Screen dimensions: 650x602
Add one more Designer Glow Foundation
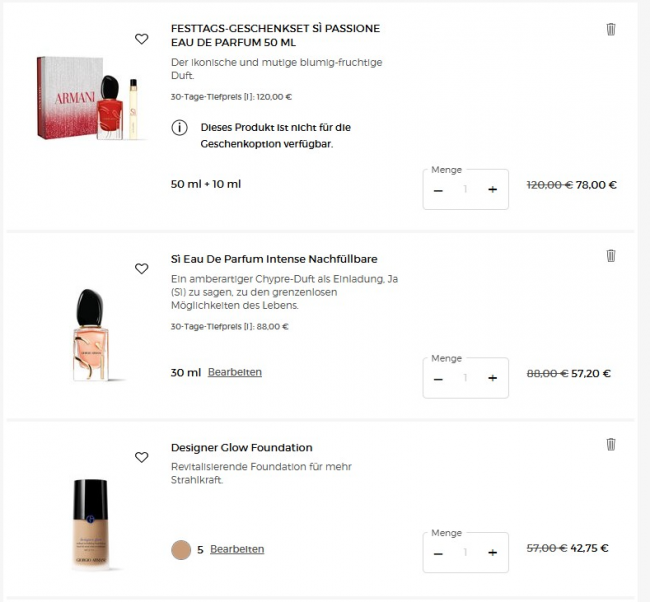coord(492,553)
